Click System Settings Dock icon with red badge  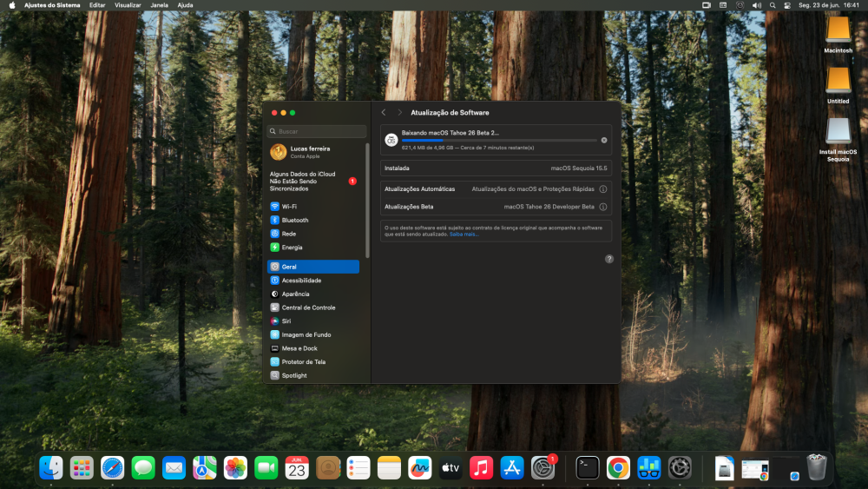click(x=543, y=467)
